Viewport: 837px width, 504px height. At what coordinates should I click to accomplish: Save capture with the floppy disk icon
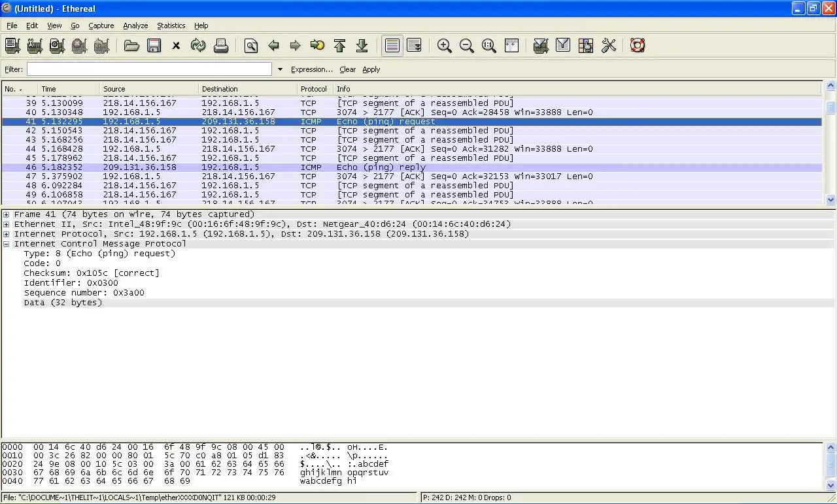(x=154, y=46)
